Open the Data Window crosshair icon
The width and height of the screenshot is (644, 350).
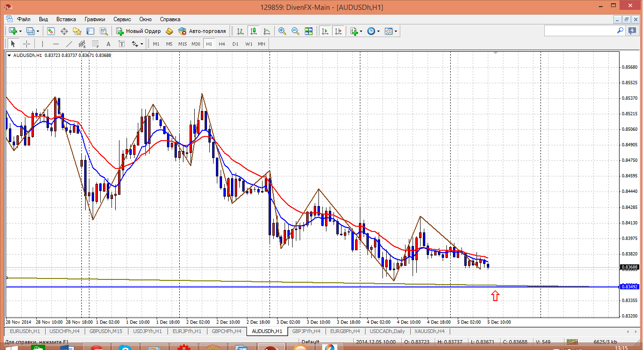(x=64, y=31)
